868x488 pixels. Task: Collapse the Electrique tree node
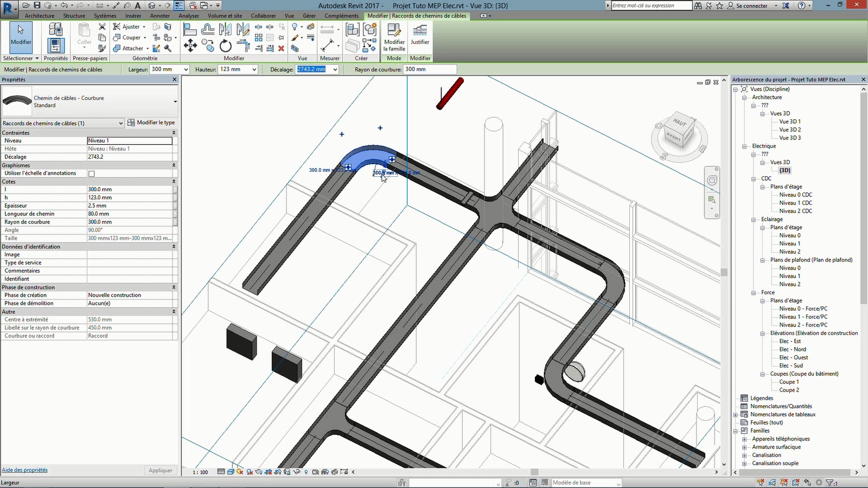[744, 146]
